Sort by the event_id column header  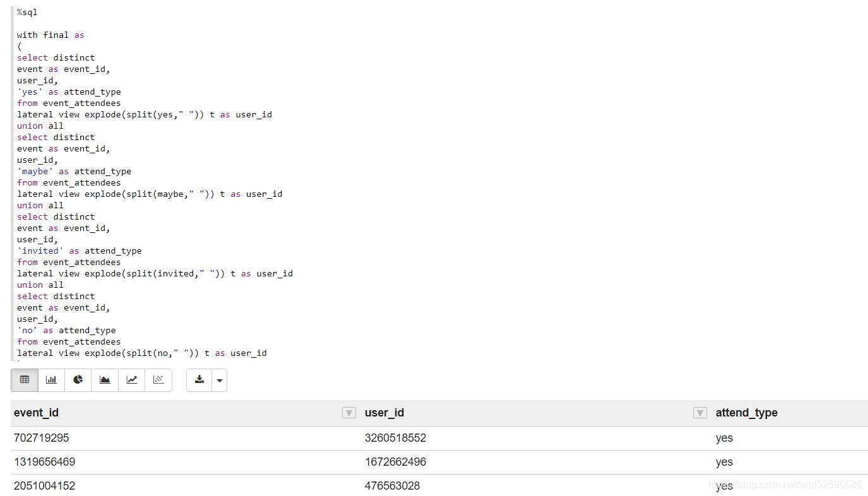(x=36, y=413)
